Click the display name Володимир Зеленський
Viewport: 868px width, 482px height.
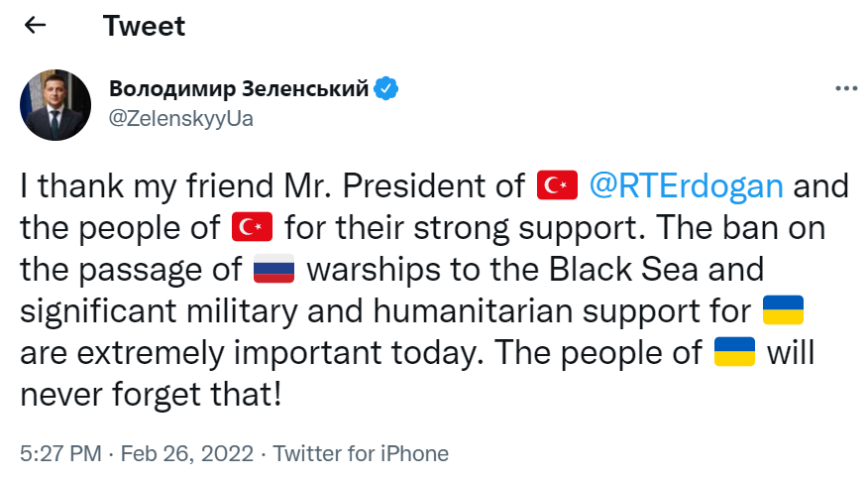click(x=239, y=89)
